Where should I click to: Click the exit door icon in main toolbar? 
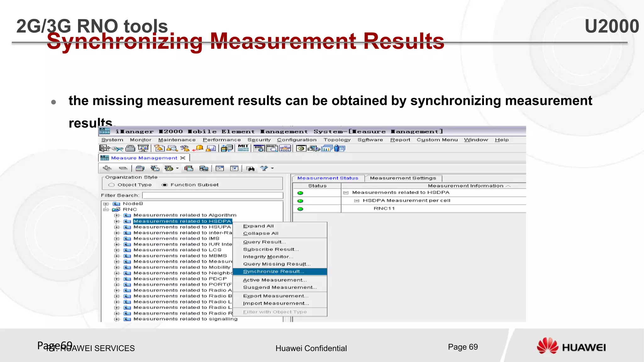[x=105, y=148]
